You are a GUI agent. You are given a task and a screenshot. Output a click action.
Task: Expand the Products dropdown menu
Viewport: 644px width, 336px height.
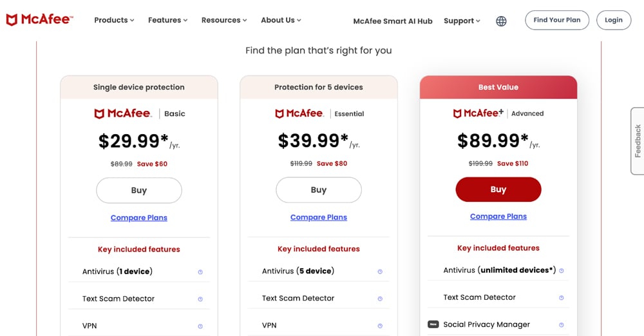pyautogui.click(x=114, y=20)
